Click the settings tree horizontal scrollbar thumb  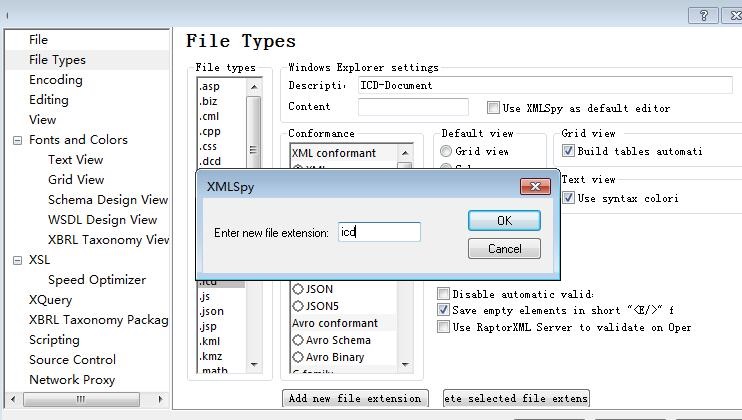coord(81,399)
